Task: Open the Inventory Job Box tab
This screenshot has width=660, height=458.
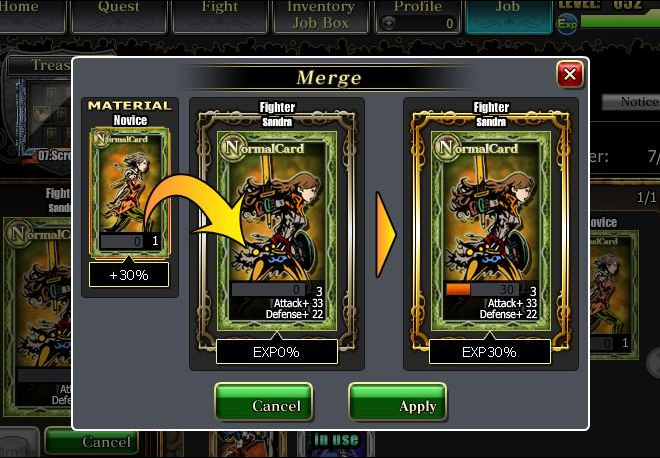Action: [x=321, y=16]
